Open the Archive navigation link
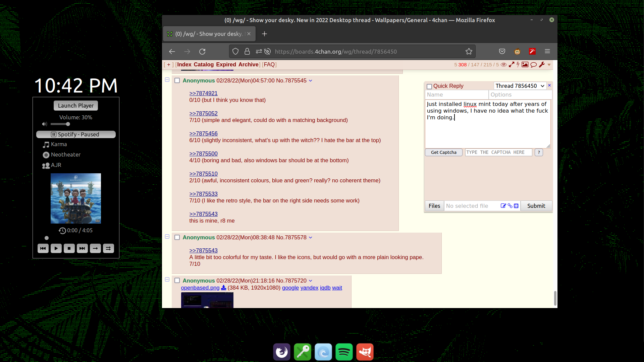 pos(248,65)
